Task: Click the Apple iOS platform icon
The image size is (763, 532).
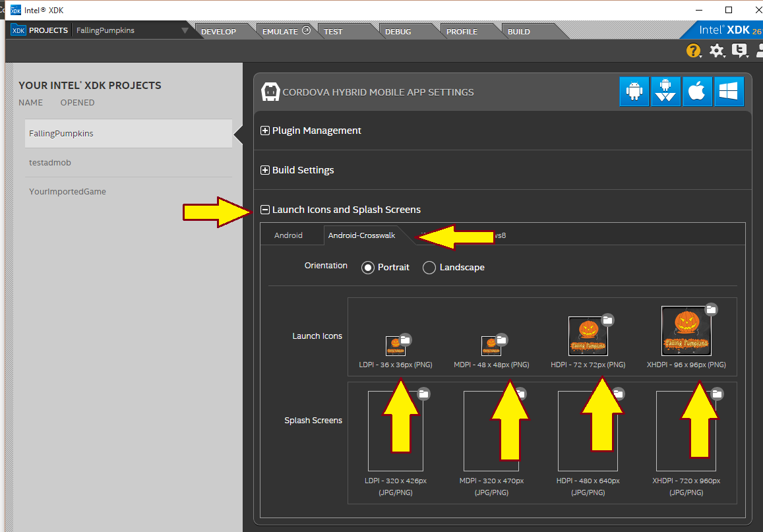Action: pyautogui.click(x=697, y=92)
